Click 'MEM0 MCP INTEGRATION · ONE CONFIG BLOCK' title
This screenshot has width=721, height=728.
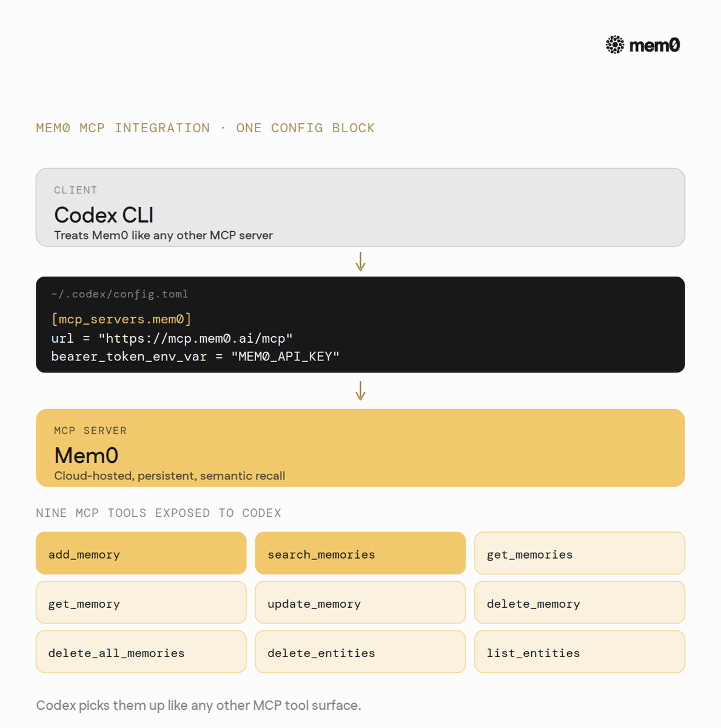click(x=206, y=128)
